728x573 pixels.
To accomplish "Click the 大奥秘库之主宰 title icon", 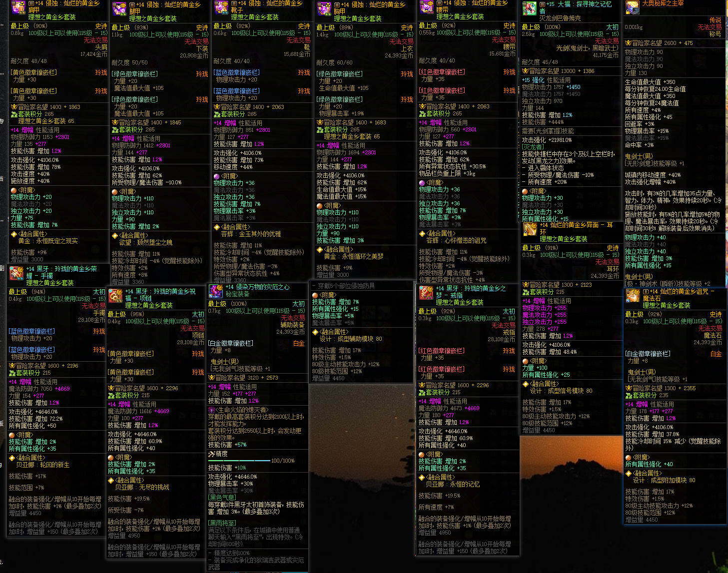I will pos(633,7).
